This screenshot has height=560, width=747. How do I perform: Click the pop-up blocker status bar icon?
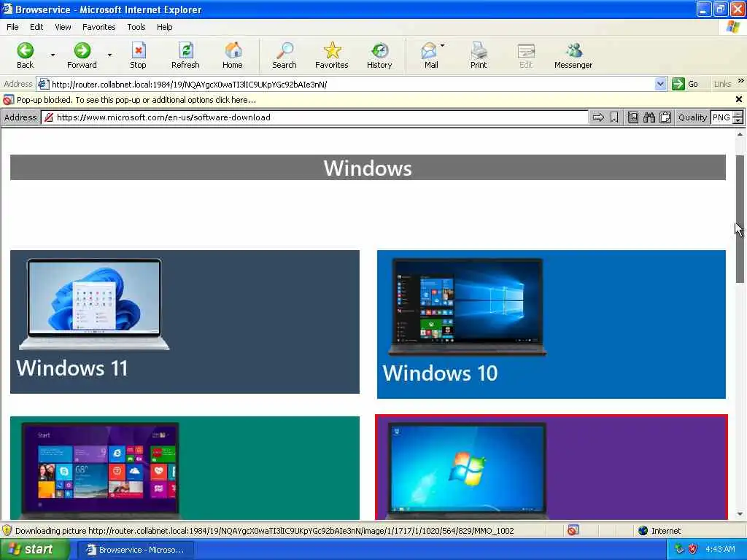coord(573,530)
